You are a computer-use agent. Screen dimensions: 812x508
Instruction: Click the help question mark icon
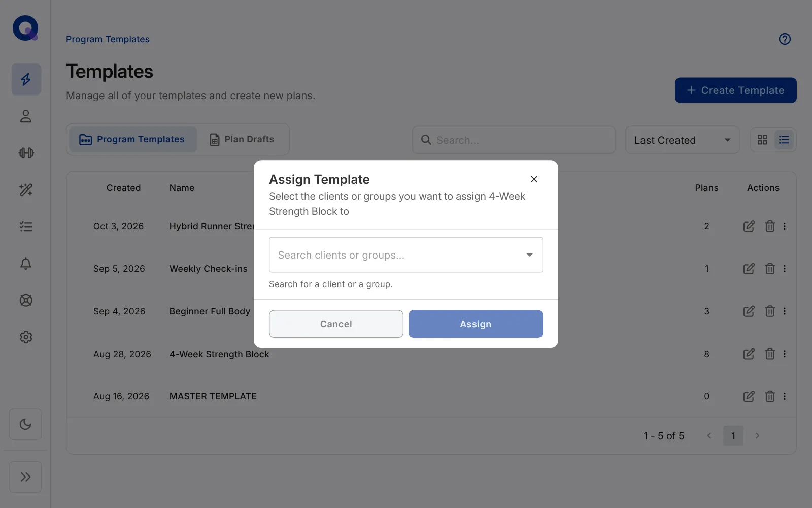pyautogui.click(x=785, y=39)
